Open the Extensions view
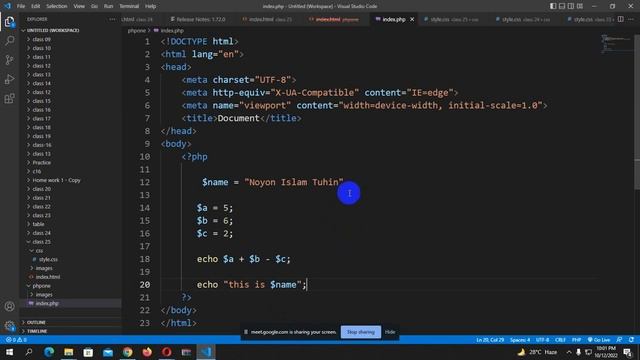The height and width of the screenshot is (360, 640). coord(9,98)
